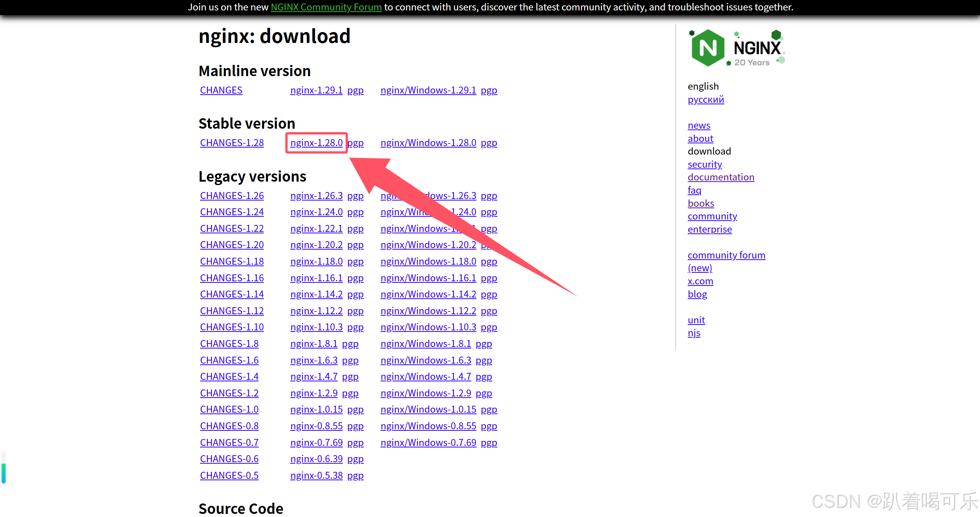Open the mainline CHANGES link

[221, 90]
